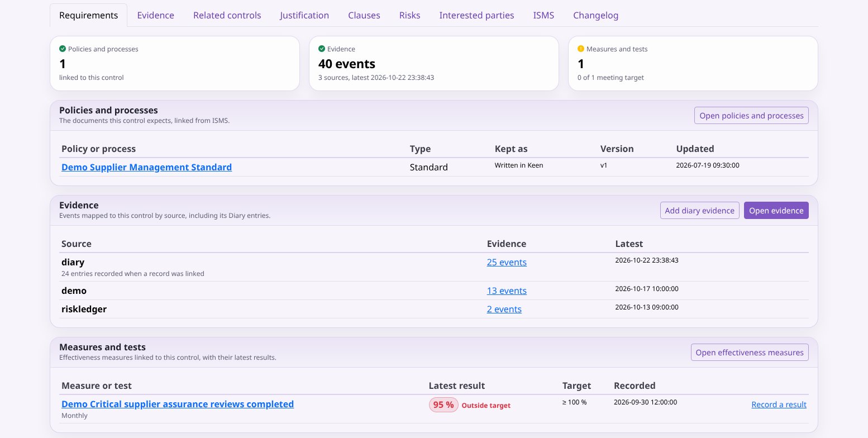Image resolution: width=868 pixels, height=438 pixels.
Task: Click the 2026-09-30 12:00:00 recorded timestamp
Action: click(x=645, y=402)
